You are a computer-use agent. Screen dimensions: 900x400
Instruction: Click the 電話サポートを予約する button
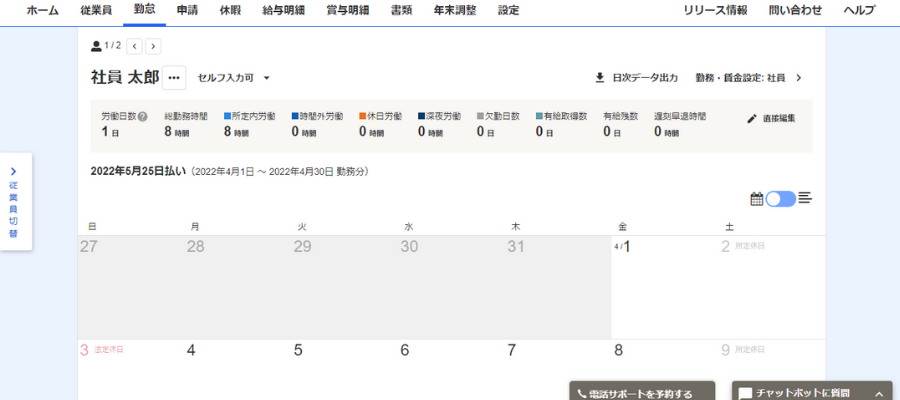pyautogui.click(x=641, y=392)
